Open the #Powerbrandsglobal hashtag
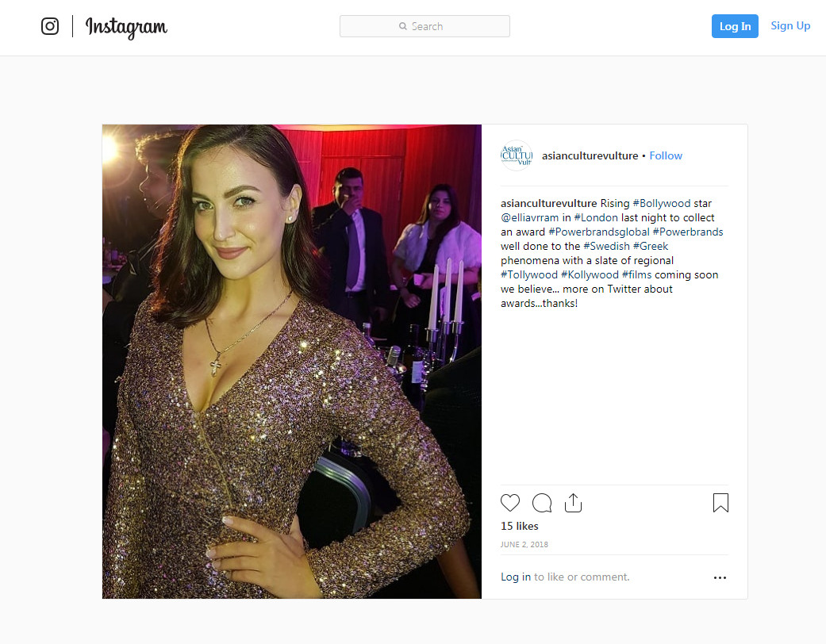 (x=599, y=232)
